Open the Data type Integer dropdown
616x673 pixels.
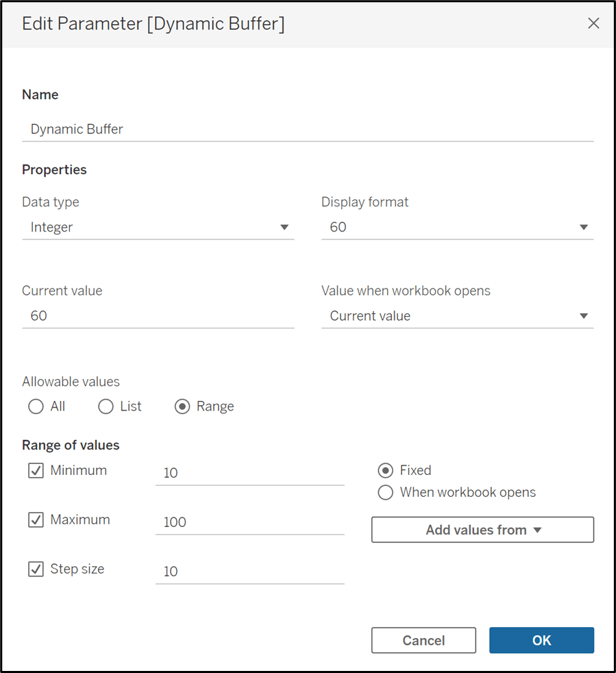158,227
